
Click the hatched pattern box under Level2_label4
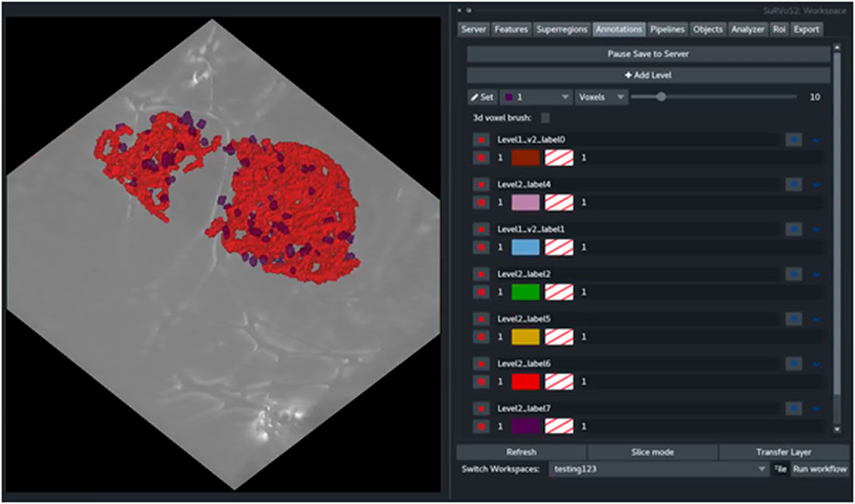click(x=559, y=203)
